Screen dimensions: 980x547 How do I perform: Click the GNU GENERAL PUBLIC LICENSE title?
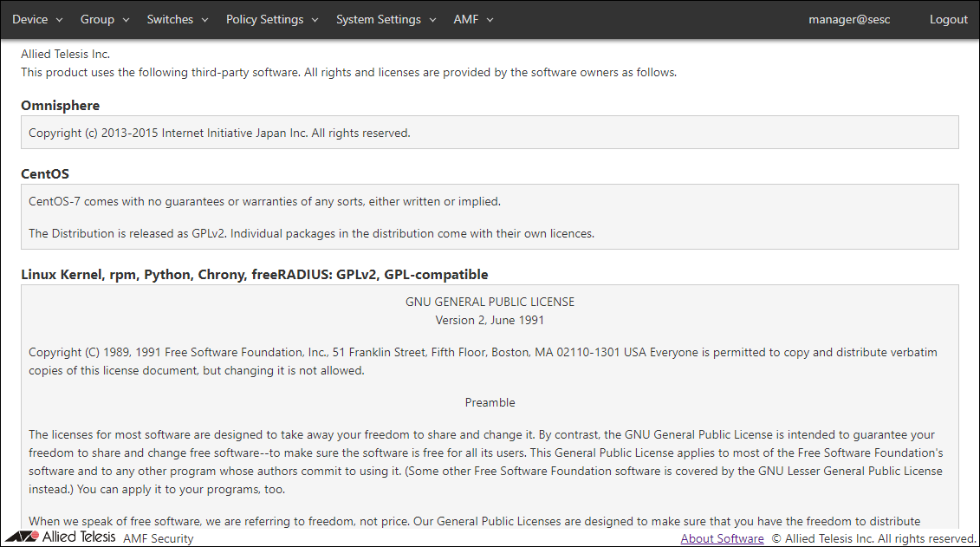pyautogui.click(x=490, y=302)
